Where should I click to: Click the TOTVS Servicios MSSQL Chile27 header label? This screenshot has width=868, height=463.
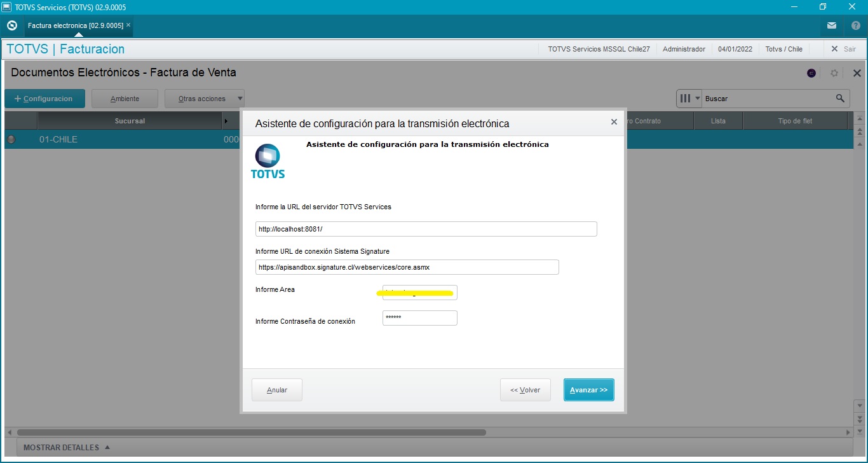(599, 49)
